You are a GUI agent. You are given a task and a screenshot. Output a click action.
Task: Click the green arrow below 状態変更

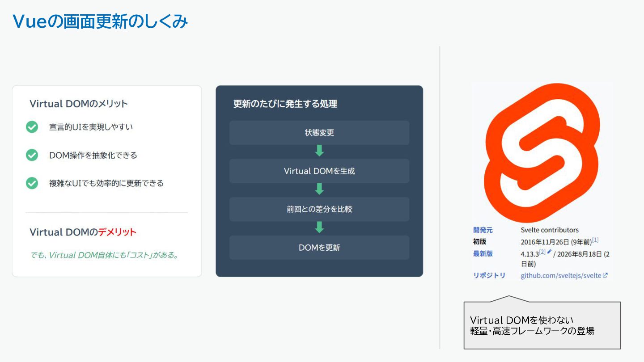(x=319, y=151)
